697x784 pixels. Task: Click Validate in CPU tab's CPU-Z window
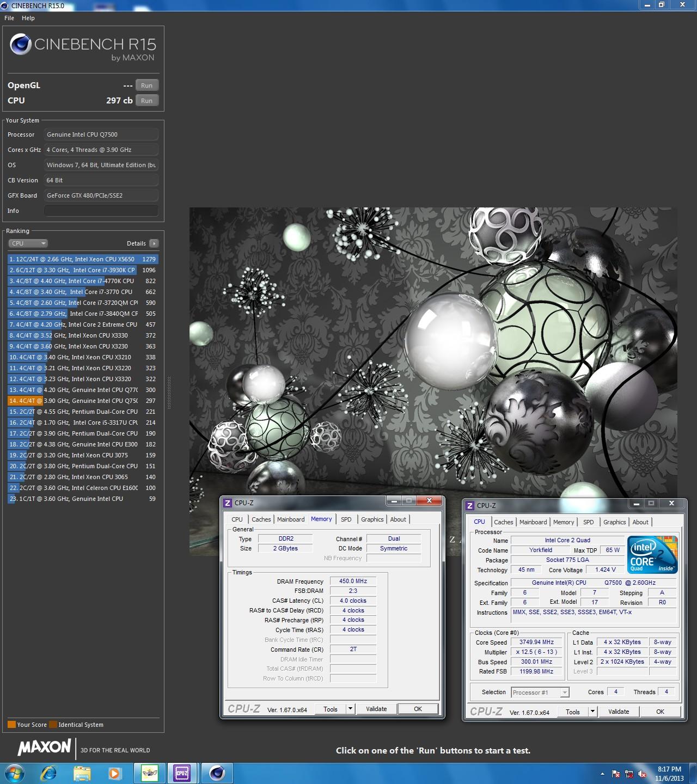pos(619,712)
